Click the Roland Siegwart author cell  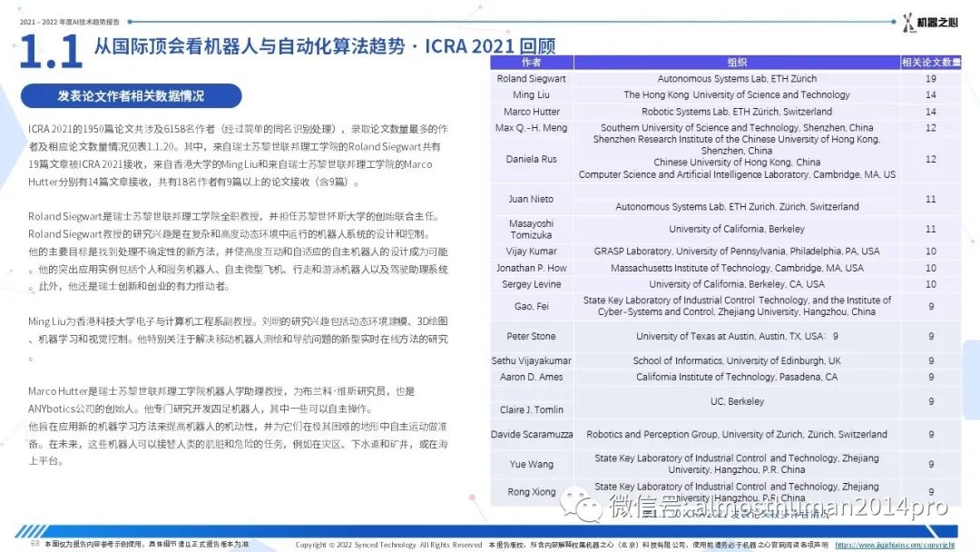click(x=532, y=79)
